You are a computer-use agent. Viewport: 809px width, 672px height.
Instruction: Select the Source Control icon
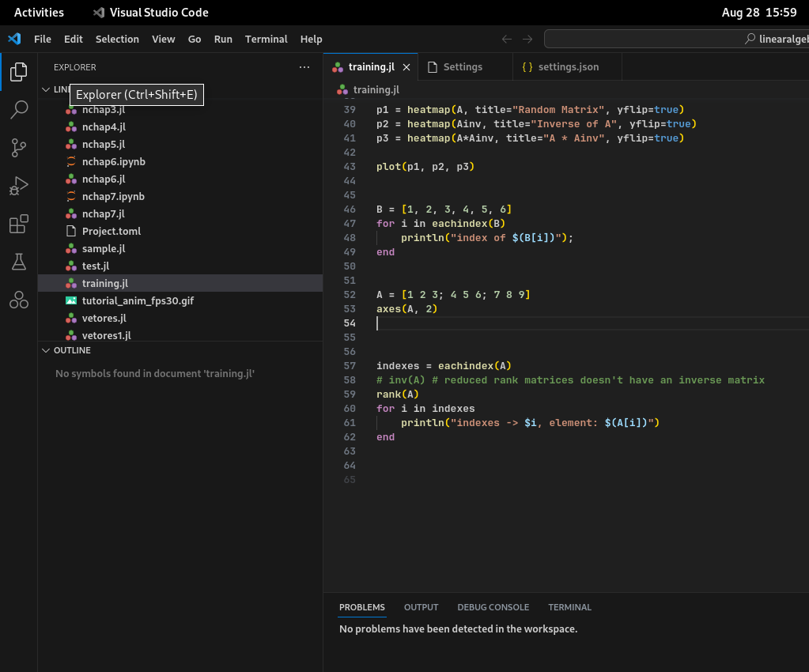tap(18, 148)
